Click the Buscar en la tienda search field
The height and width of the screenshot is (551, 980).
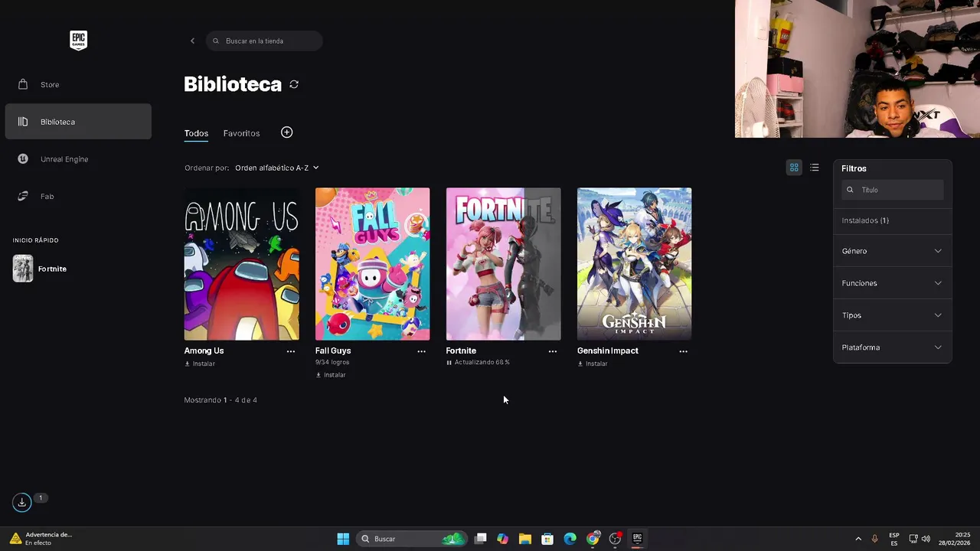tap(264, 41)
